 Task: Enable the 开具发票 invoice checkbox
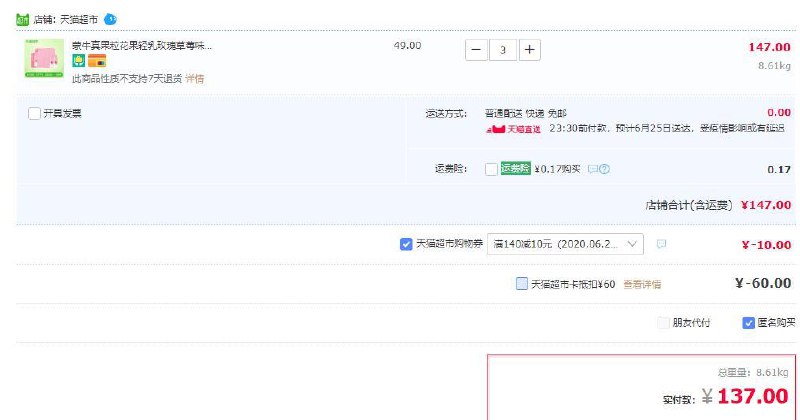[34, 113]
